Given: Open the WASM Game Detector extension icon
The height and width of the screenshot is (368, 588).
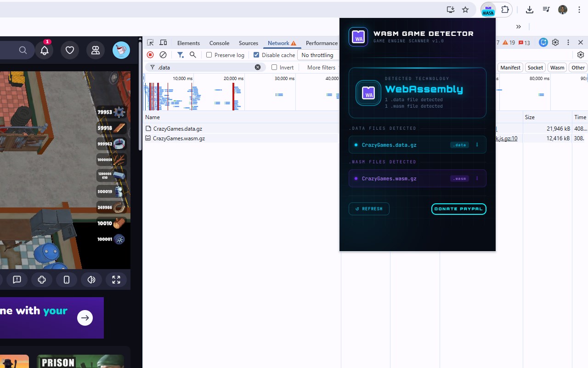Looking at the screenshot, I should pos(488,10).
